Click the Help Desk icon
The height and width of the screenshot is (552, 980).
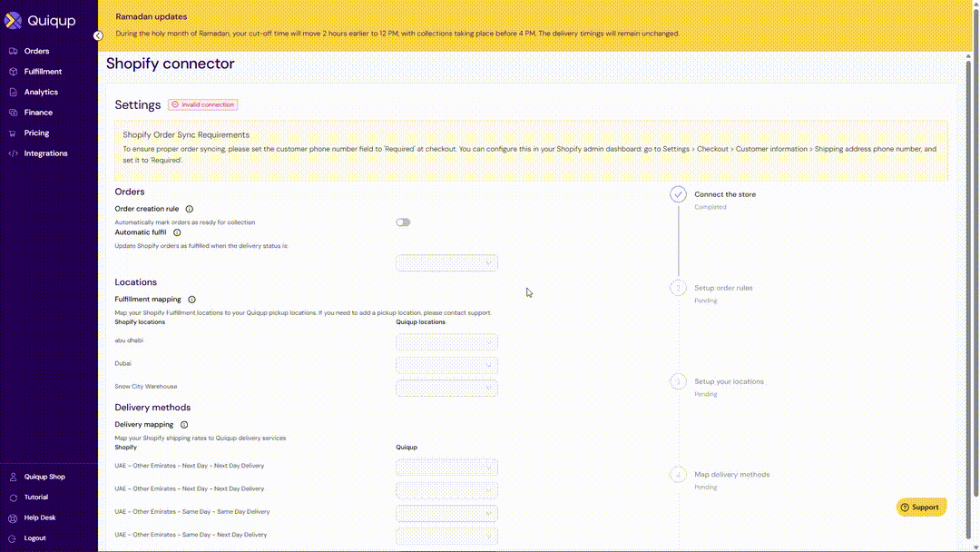click(x=13, y=518)
